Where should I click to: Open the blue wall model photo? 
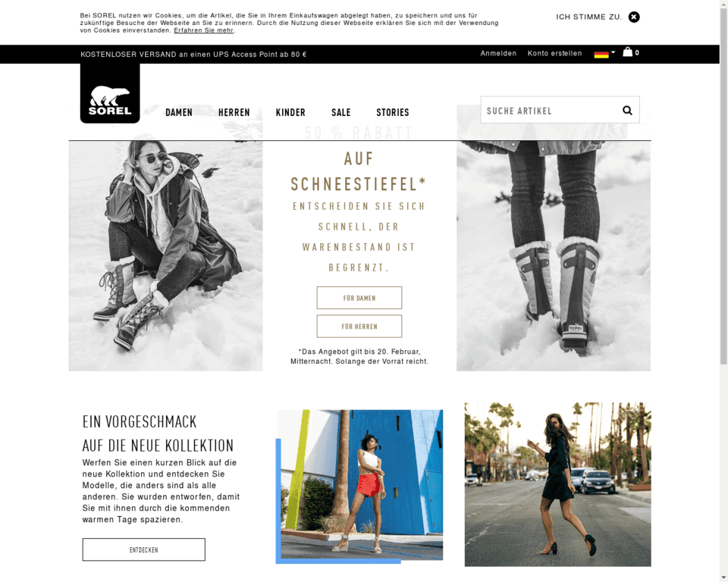359,487
